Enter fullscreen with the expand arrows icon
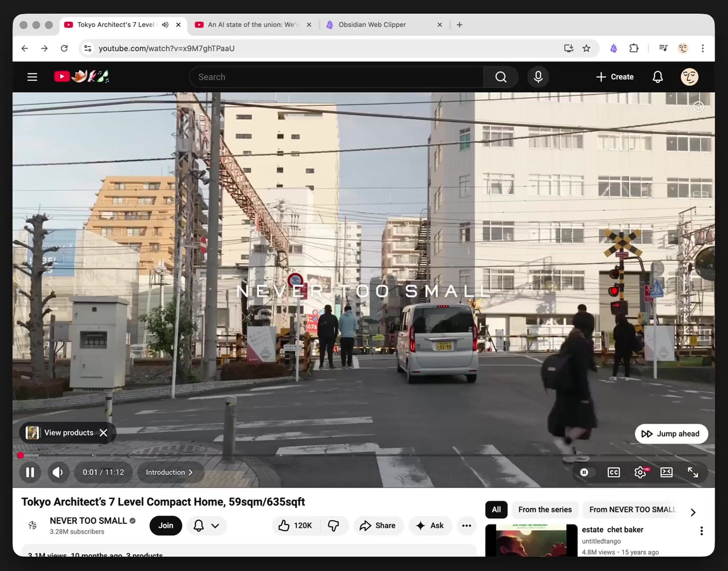Viewport: 728px width, 571px height. (x=692, y=472)
